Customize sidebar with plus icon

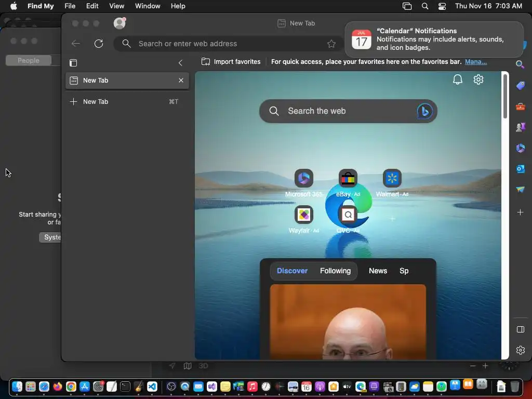pyautogui.click(x=520, y=212)
